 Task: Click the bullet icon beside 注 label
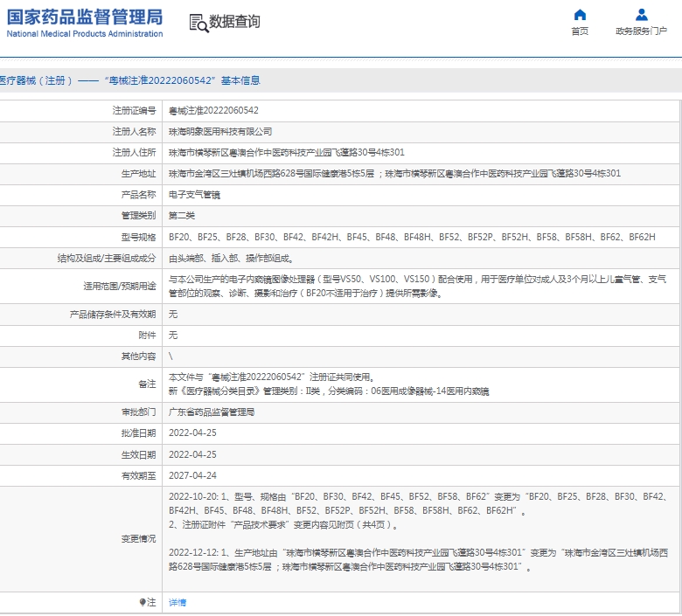pos(143,602)
